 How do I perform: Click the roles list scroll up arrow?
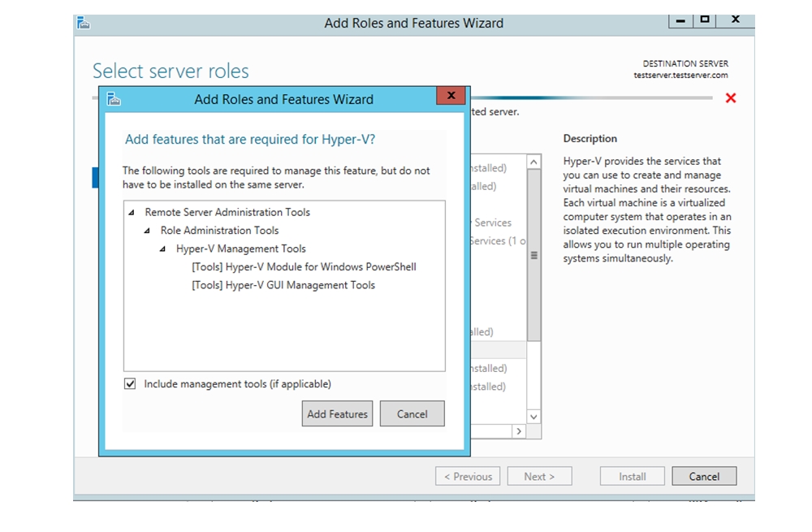(534, 162)
